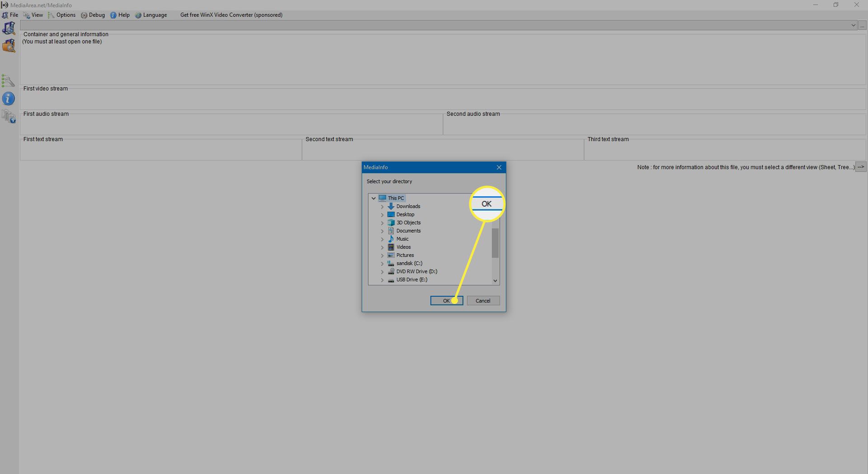Select This PC in directory tree

(396, 198)
